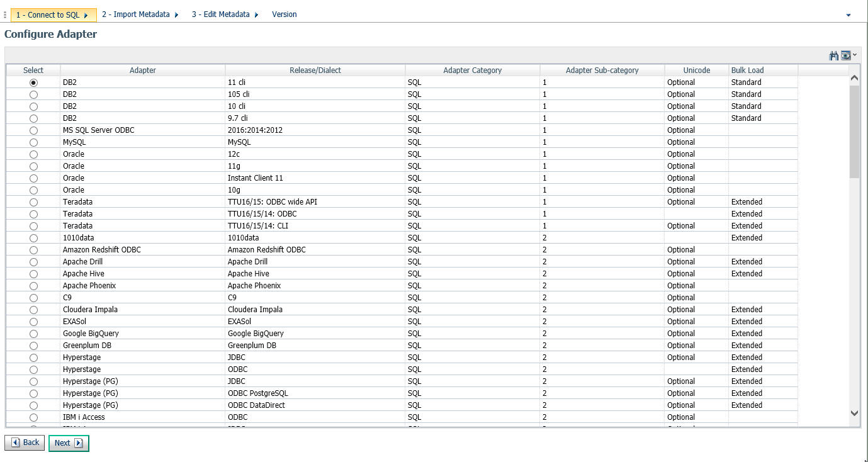This screenshot has height=462, width=868.
Task: Open the view options eye icon
Action: click(845, 55)
